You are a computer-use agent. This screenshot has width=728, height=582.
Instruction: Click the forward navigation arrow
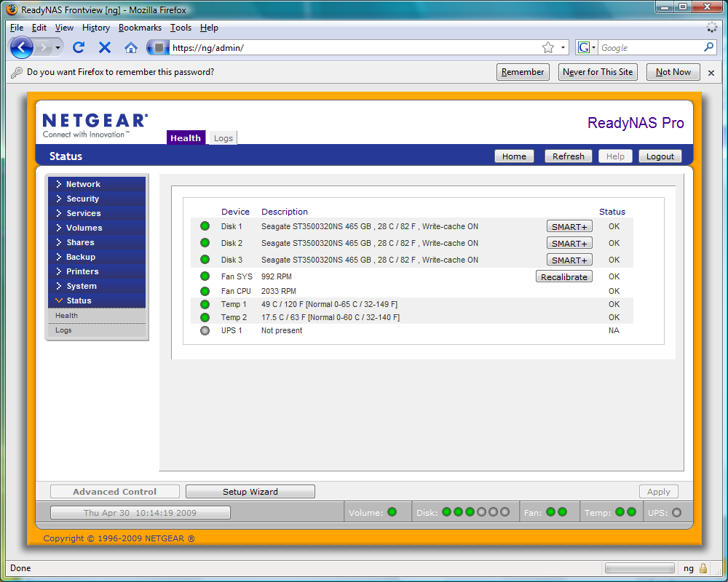43,47
